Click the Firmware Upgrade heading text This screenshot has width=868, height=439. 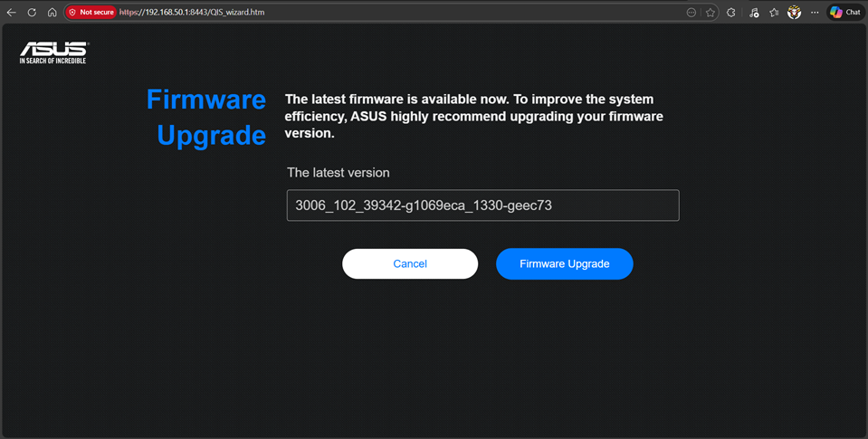point(207,117)
